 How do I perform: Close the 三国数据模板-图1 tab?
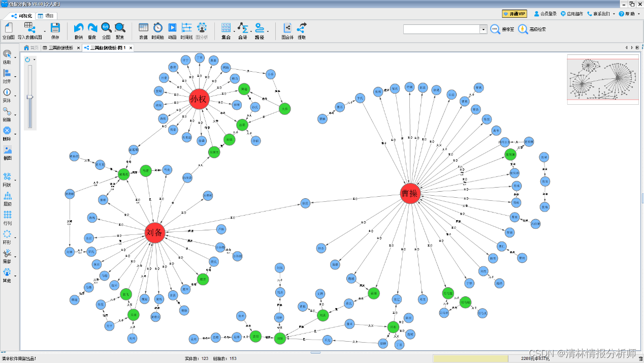click(131, 48)
